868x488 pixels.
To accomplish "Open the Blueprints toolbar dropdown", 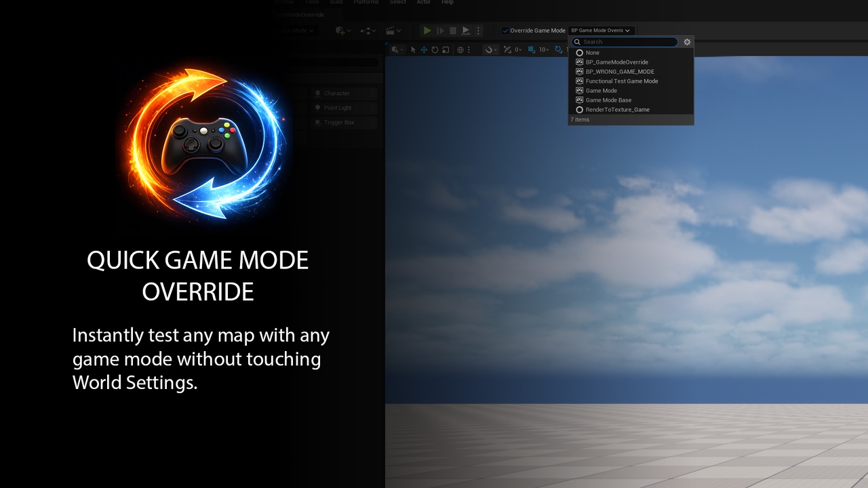I will (x=368, y=30).
